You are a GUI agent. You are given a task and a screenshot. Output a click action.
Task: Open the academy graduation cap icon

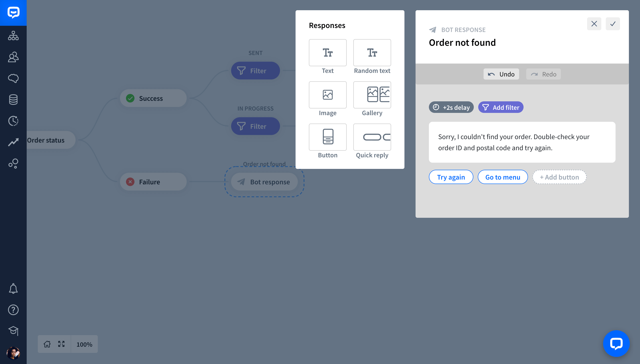click(x=13, y=331)
